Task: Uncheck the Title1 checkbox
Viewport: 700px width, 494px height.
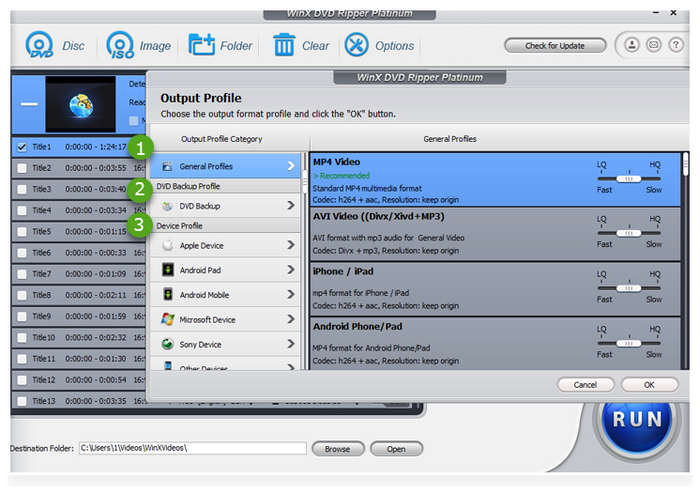Action: tap(21, 147)
